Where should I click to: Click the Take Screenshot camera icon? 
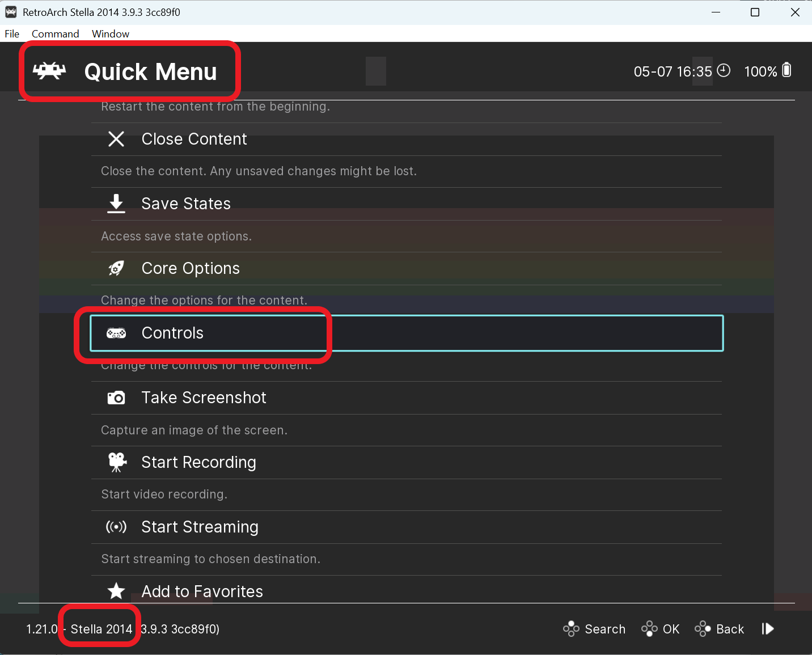(x=116, y=398)
